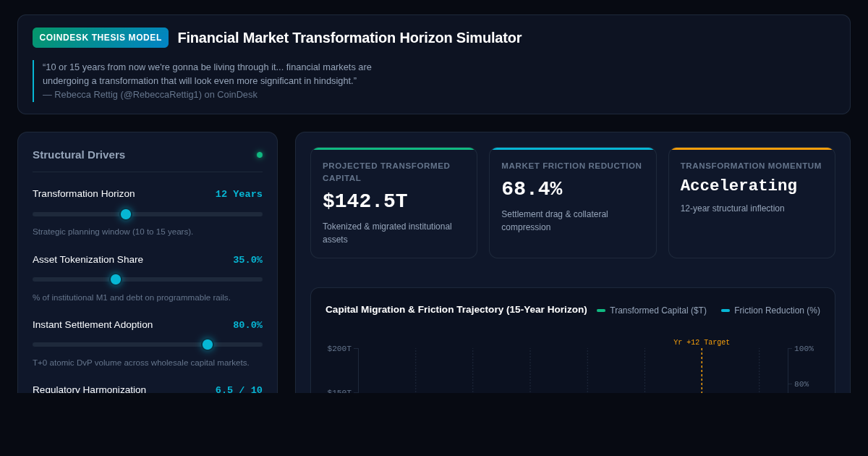
Task: Click the green Transformed Capital legend swatch
Action: click(601, 311)
